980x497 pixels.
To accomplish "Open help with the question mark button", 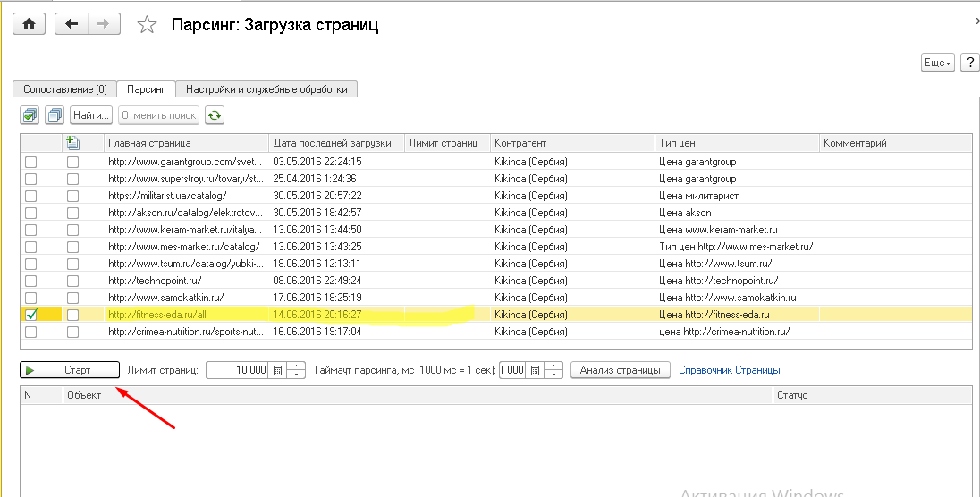I will [970, 62].
